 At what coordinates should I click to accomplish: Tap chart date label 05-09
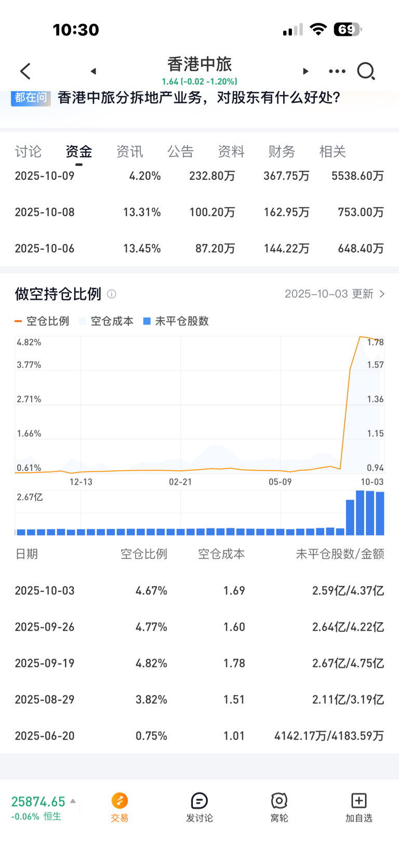tap(280, 482)
